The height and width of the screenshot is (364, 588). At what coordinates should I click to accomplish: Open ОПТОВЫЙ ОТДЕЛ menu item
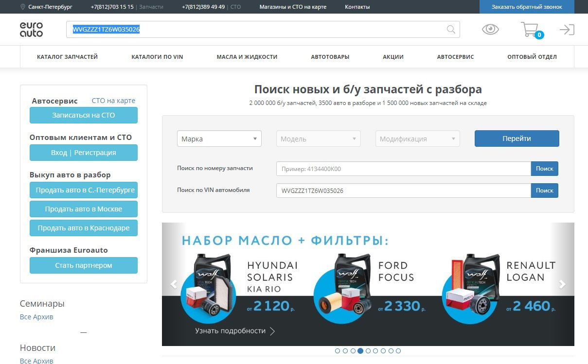pos(532,57)
